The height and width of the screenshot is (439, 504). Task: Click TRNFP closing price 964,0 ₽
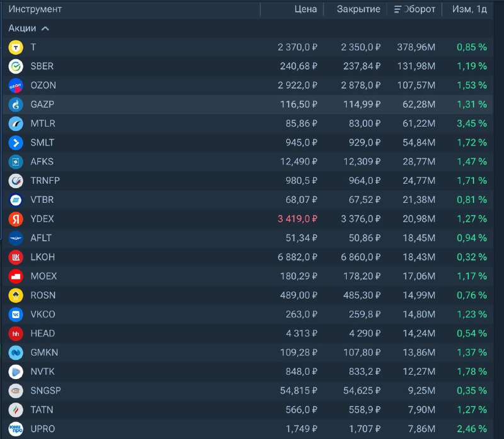[365, 181]
